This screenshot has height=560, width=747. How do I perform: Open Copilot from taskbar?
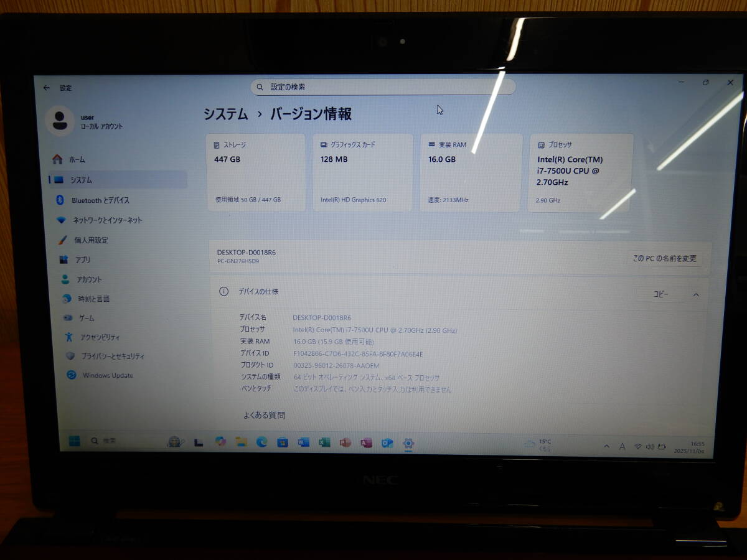click(x=220, y=442)
